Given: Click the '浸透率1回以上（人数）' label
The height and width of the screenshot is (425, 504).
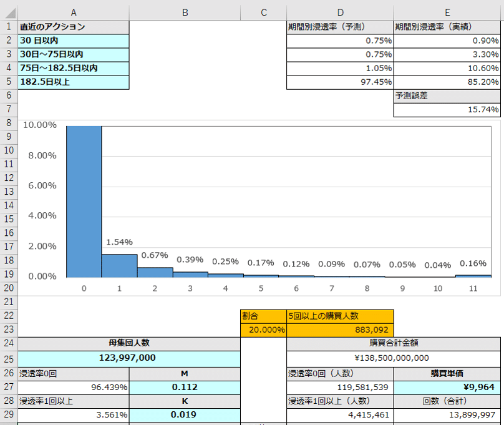Looking at the screenshot, I should coord(340,401).
